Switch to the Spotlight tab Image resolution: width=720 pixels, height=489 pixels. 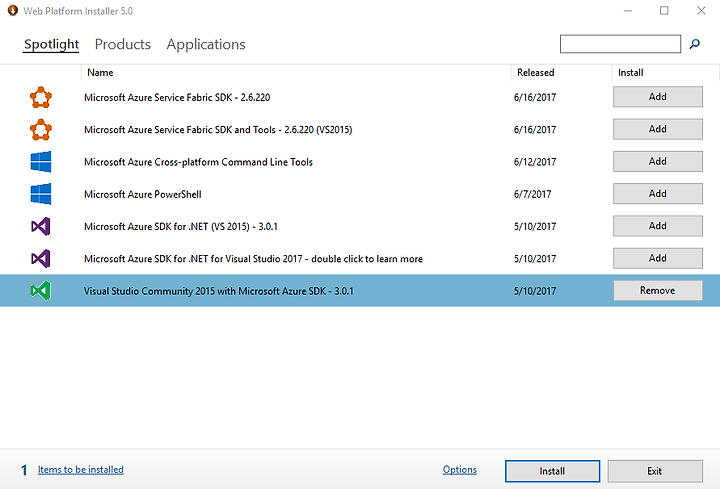click(51, 45)
